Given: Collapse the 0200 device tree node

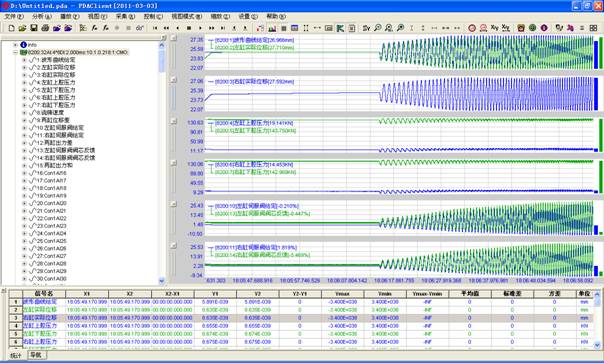Looking at the screenshot, I should (16, 52).
